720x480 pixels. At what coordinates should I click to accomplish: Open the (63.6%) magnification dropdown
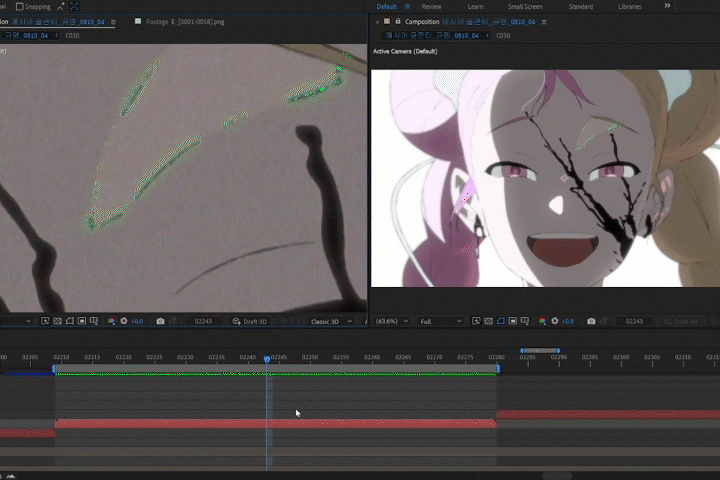click(x=392, y=321)
